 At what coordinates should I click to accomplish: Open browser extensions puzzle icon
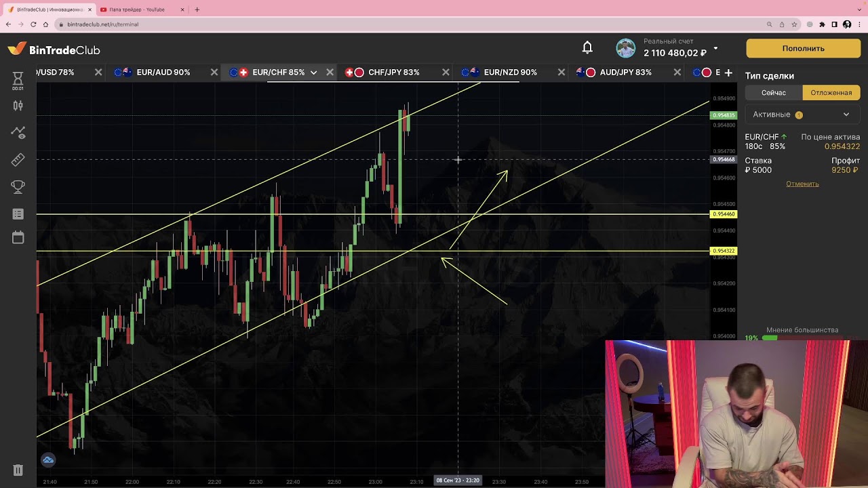click(822, 24)
